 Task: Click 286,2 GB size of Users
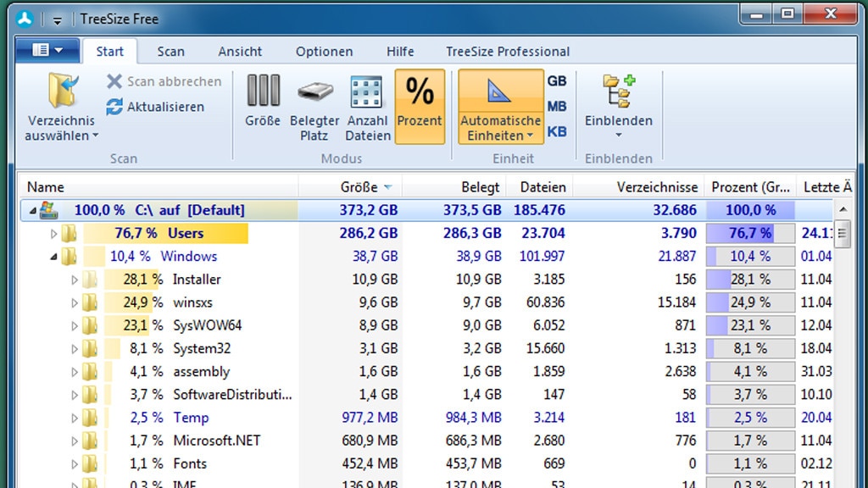click(x=368, y=234)
